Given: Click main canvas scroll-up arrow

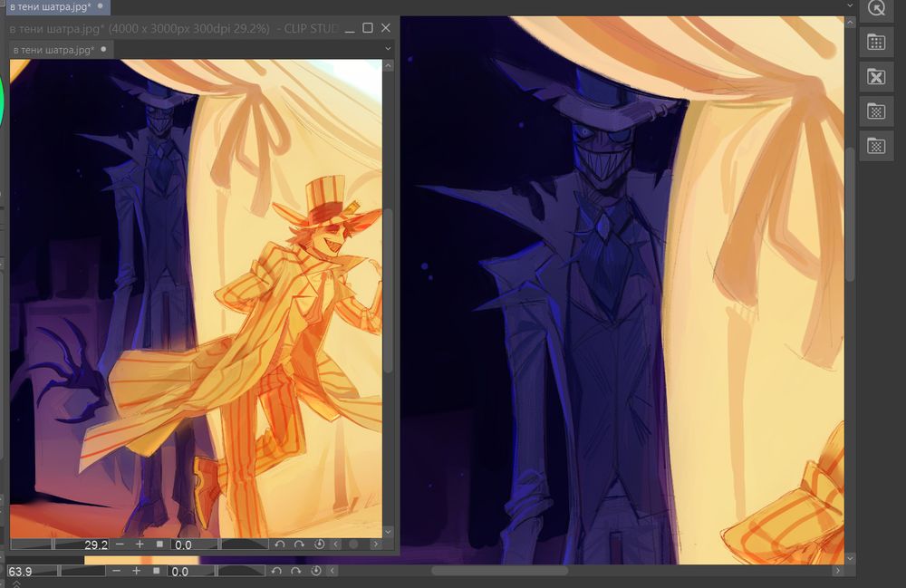Looking at the screenshot, I should tap(850, 23).
